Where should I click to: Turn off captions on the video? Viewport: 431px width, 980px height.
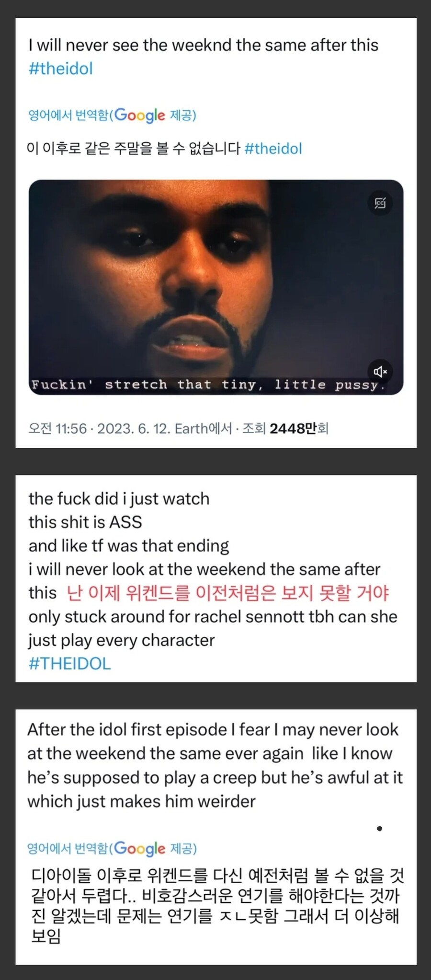tap(380, 203)
